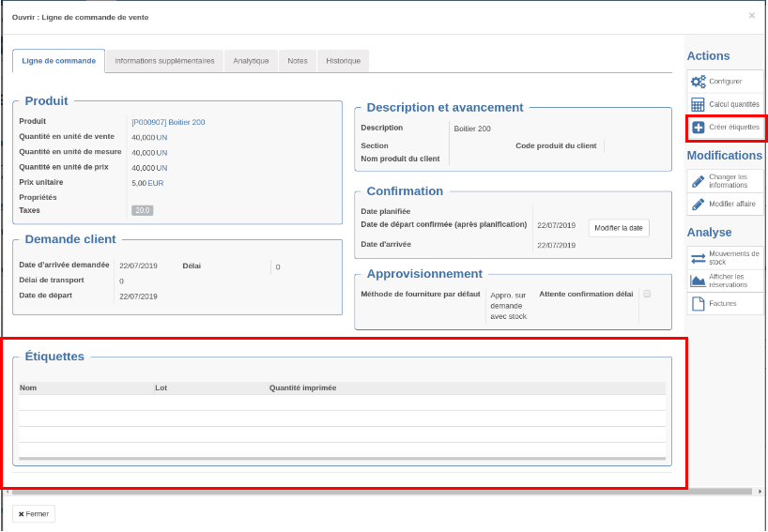Switch to the Ligne de commande tab
This screenshot has width=768, height=532.
click(x=59, y=61)
